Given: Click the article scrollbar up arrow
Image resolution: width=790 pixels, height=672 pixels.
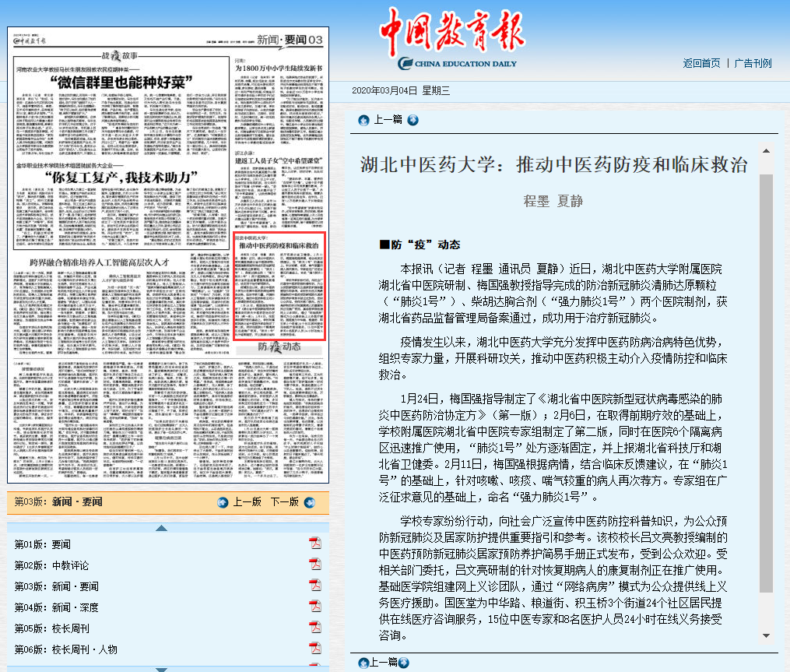Looking at the screenshot, I should click(x=766, y=151).
